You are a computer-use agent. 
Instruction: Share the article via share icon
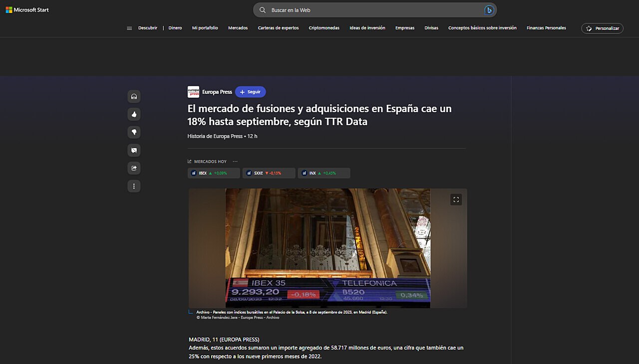134,168
